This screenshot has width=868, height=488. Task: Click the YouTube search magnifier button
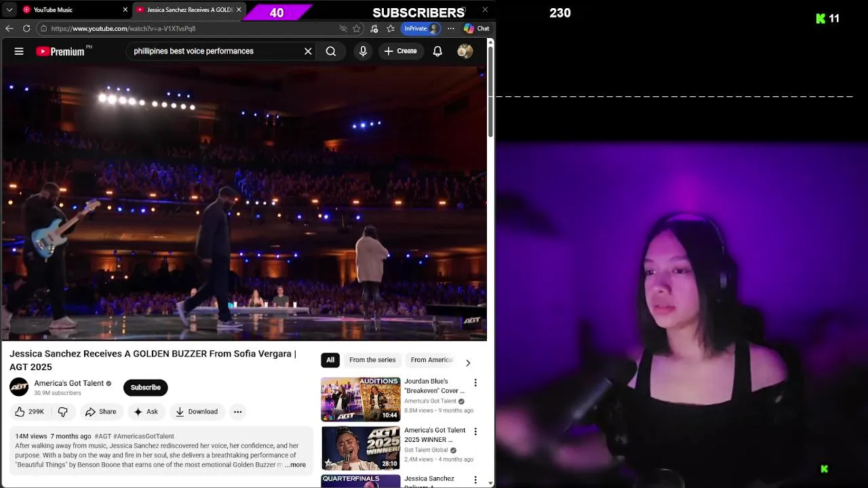(331, 51)
